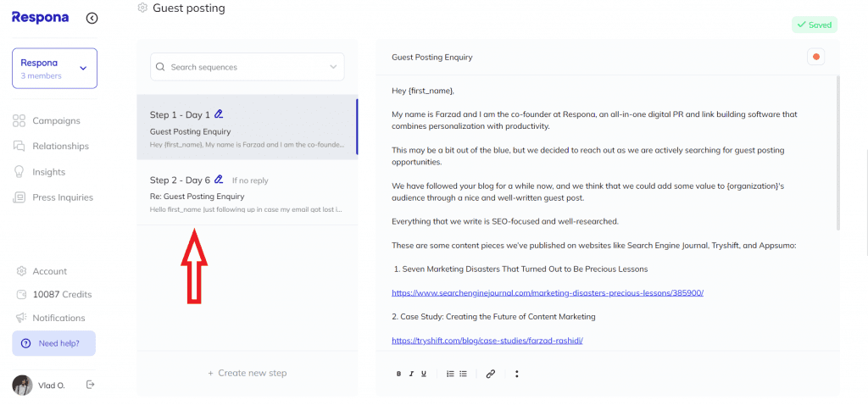The image size is (868, 405).
Task: Open the tryshift.com case study link
Action: pos(487,341)
